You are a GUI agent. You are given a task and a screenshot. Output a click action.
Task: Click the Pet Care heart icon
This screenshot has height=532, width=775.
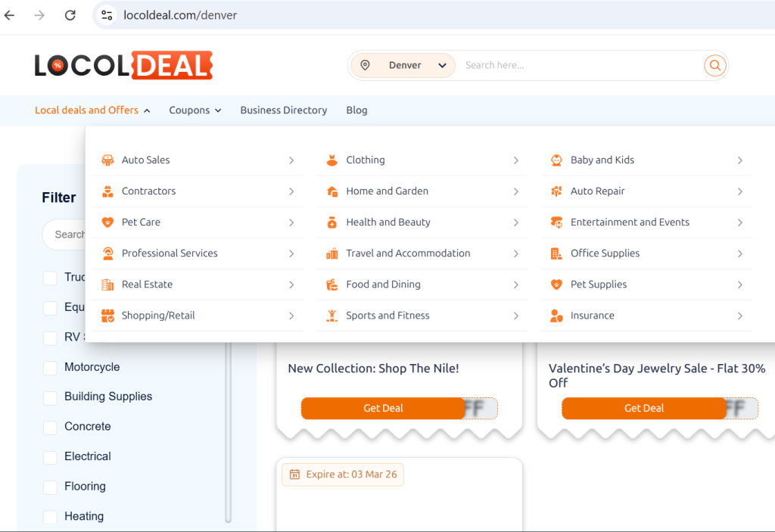(x=107, y=222)
